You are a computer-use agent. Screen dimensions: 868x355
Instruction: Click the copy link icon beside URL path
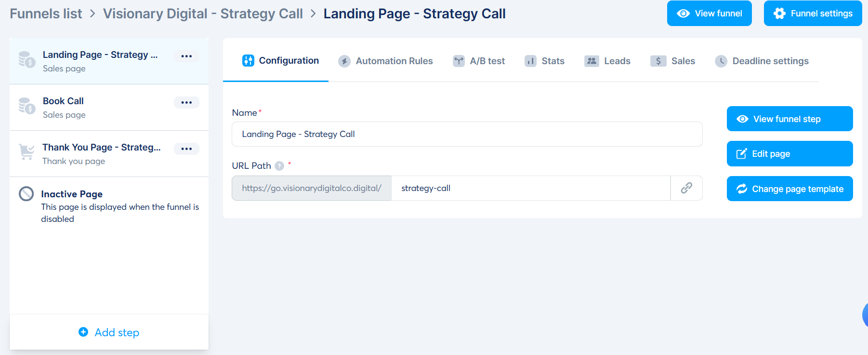tap(686, 188)
